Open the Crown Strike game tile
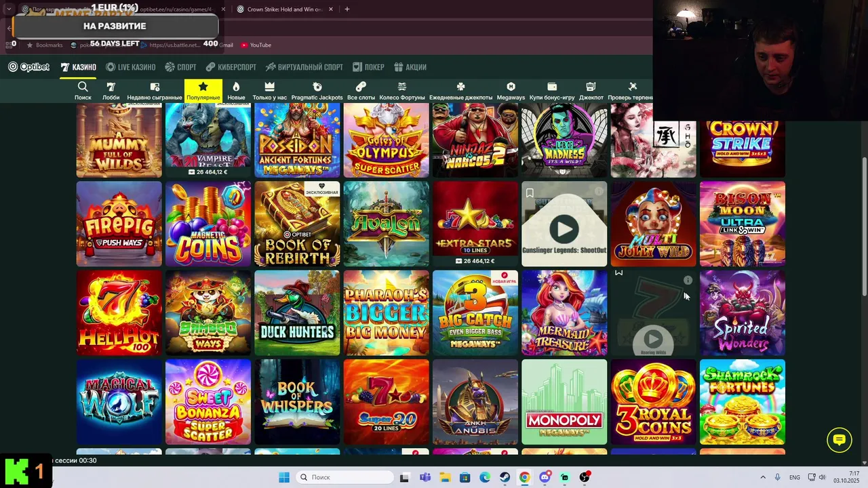Viewport: 868px width, 488px height. coord(743,148)
